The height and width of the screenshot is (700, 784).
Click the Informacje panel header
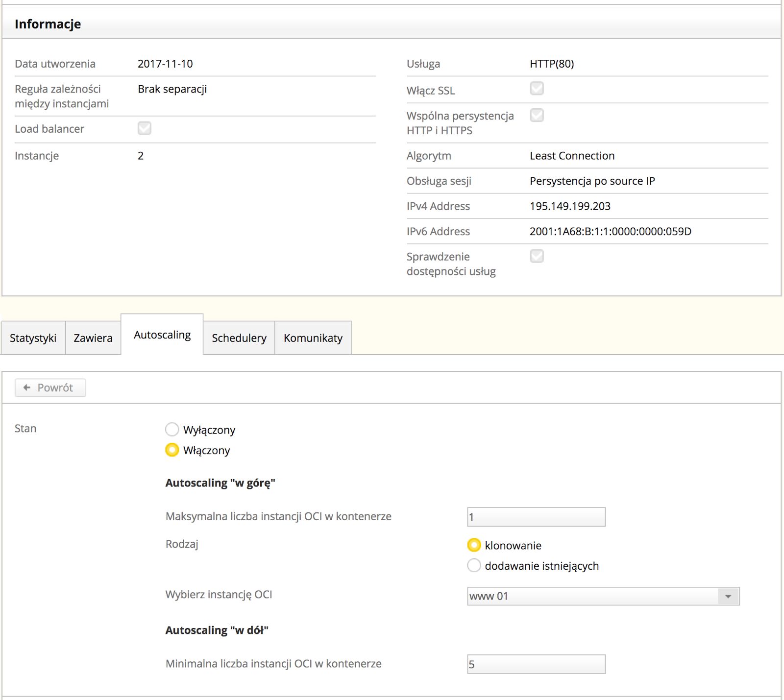[x=48, y=24]
